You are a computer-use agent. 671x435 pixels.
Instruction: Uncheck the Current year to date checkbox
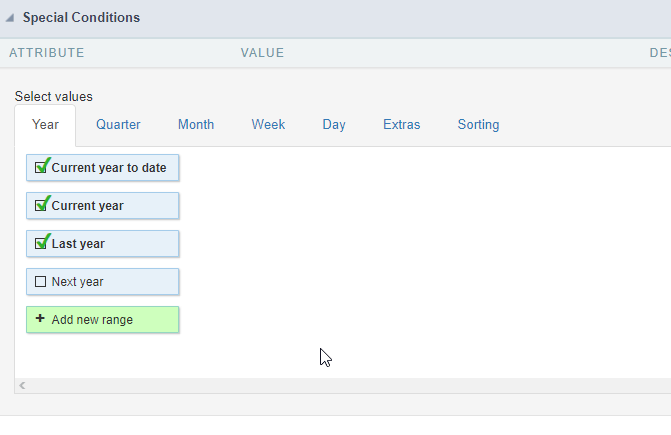pos(41,167)
